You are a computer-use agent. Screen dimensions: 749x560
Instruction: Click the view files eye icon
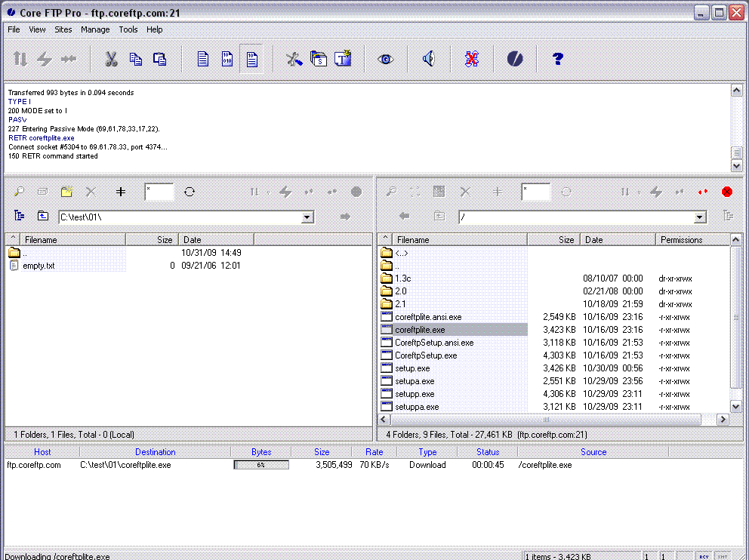(385, 58)
